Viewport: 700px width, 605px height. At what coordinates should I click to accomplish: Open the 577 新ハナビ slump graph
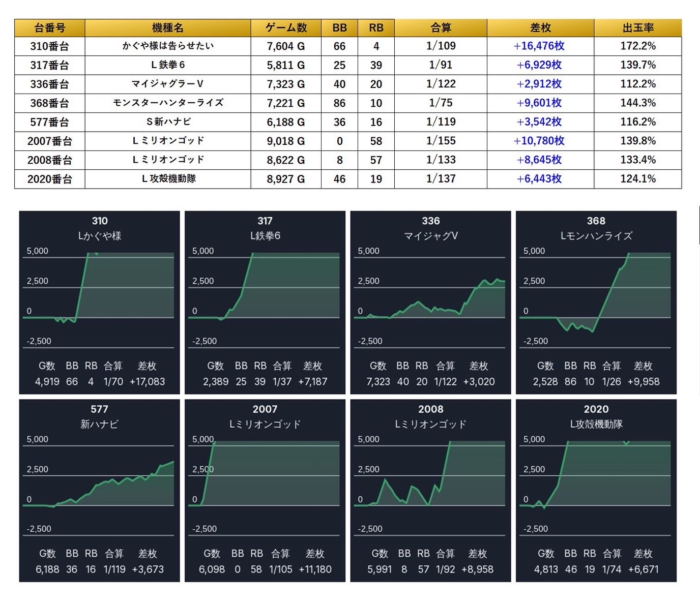click(x=99, y=491)
